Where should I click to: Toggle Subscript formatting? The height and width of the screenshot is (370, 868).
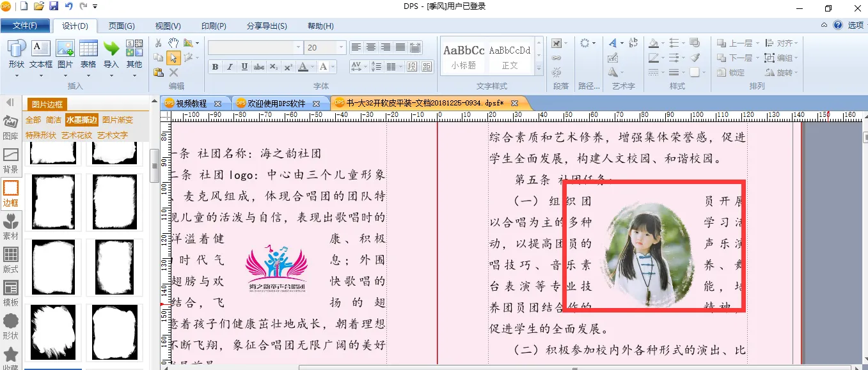click(x=274, y=66)
